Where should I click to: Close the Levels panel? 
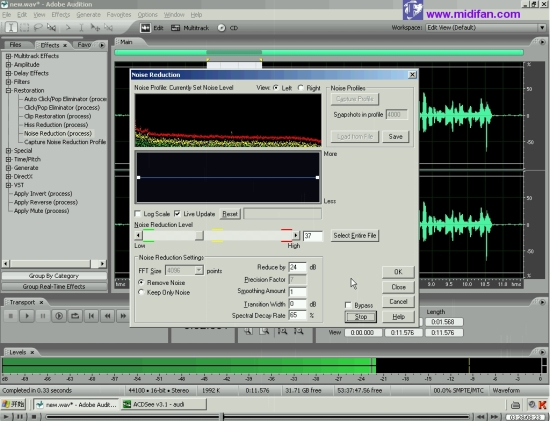32,352
